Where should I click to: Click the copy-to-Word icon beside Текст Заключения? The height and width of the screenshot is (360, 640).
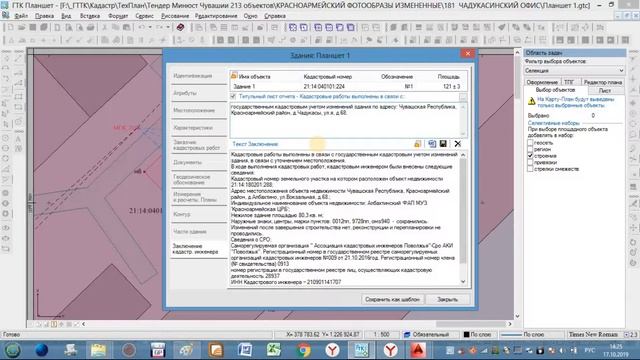pyautogui.click(x=432, y=144)
